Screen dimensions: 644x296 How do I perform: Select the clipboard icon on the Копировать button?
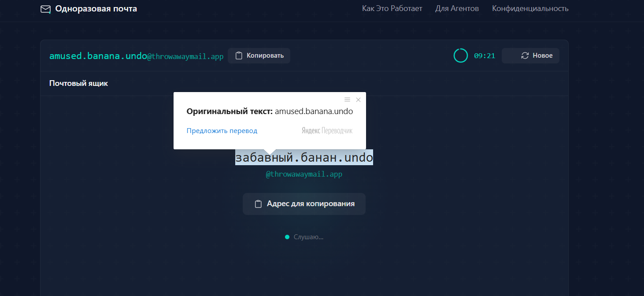[239, 55]
